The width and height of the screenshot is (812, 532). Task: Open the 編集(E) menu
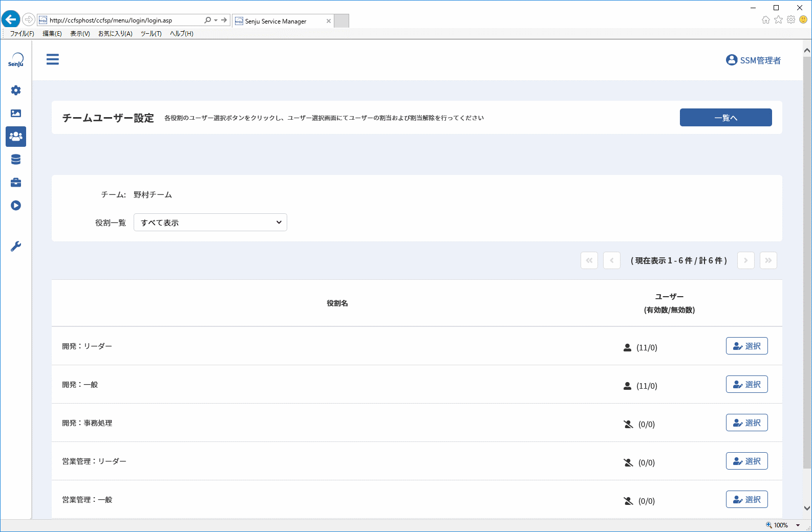pos(52,34)
